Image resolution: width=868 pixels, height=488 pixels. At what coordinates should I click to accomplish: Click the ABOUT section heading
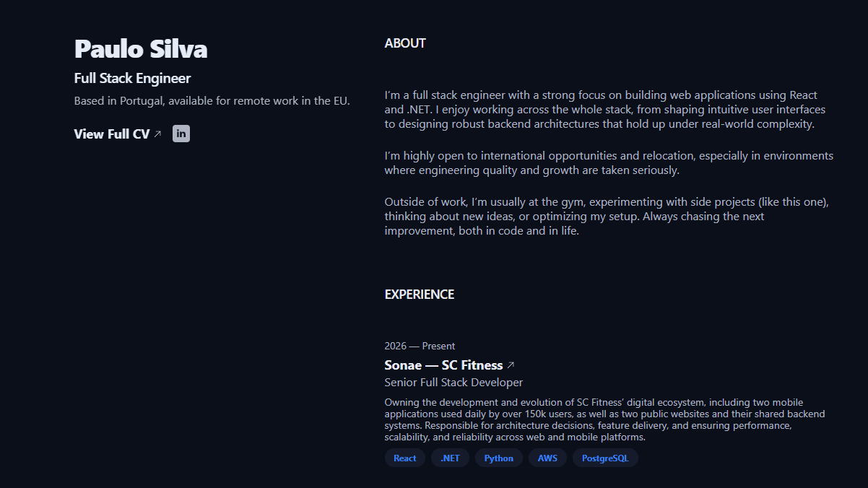click(405, 43)
